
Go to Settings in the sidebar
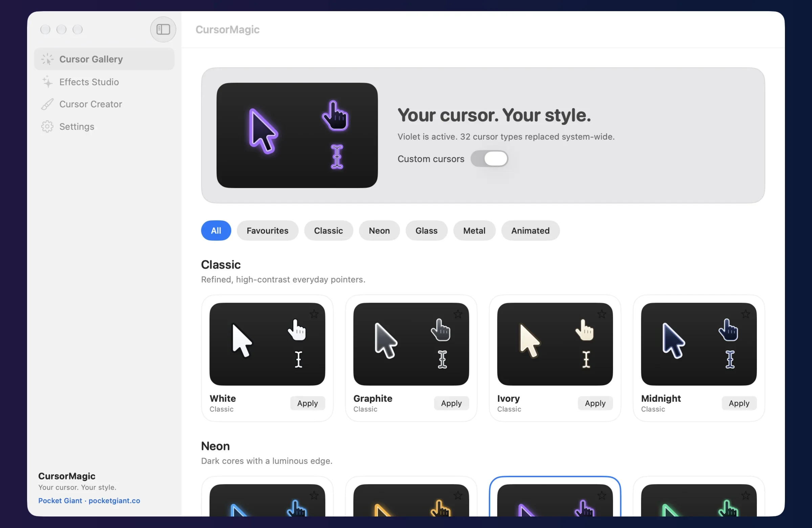[104, 127]
